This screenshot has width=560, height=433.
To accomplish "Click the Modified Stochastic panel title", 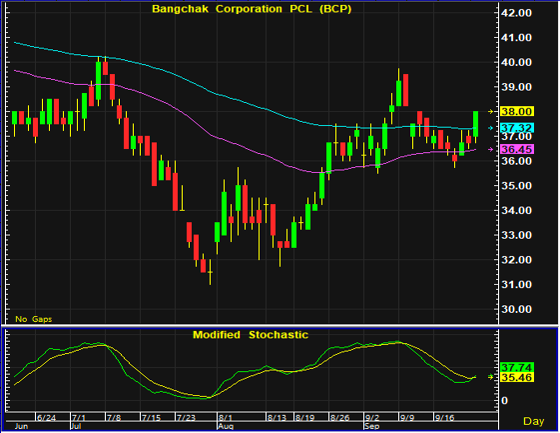I will [250, 335].
